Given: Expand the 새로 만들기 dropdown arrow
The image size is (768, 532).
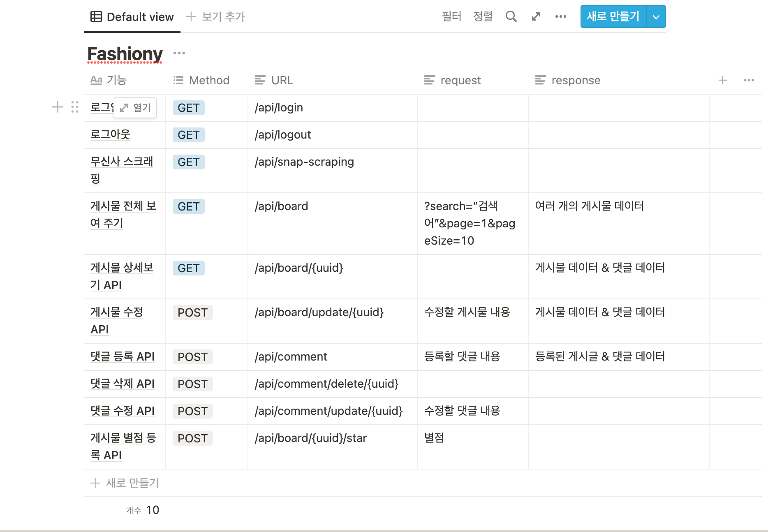Looking at the screenshot, I should click(656, 17).
